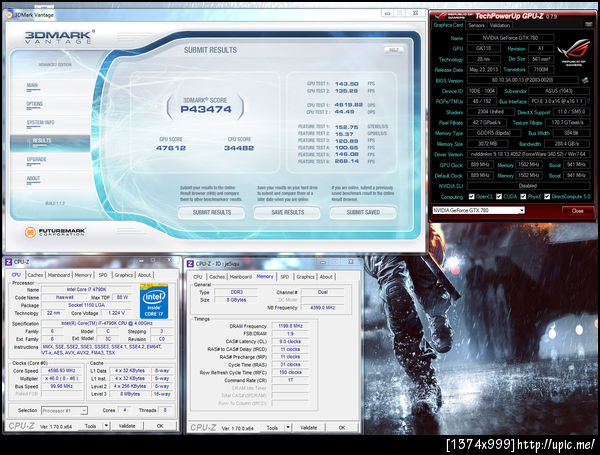Click the BIOS save chip icon in GPU-Z

(x=585, y=80)
